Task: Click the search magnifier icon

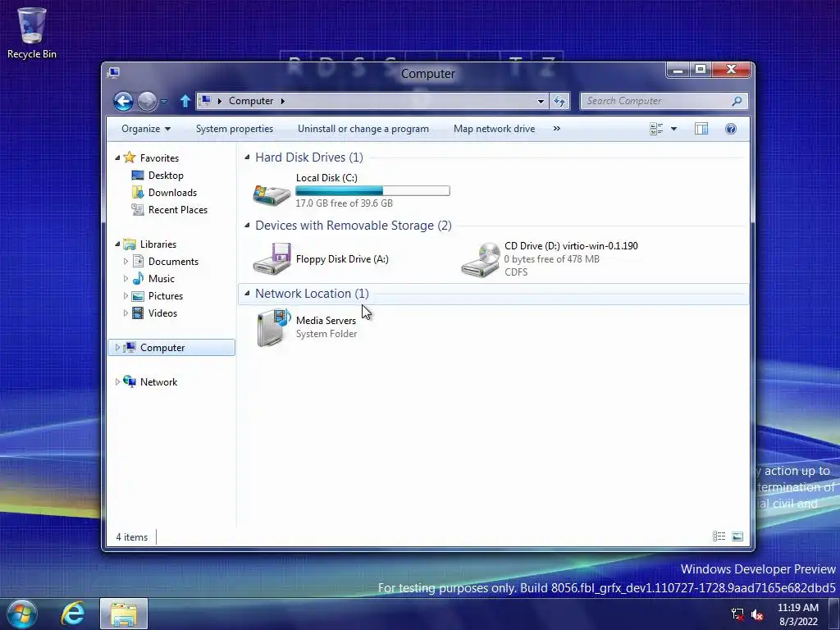Action: 737,101
